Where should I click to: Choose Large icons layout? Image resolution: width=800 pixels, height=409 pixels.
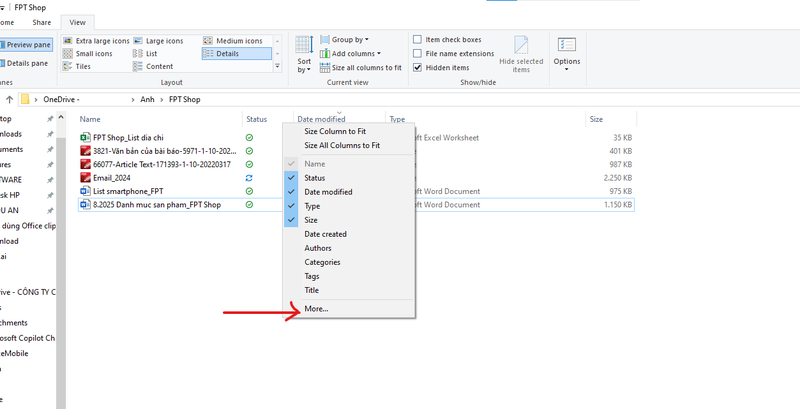tap(158, 41)
